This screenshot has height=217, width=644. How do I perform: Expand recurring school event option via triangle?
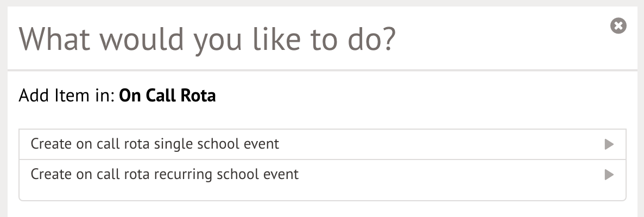tap(609, 175)
